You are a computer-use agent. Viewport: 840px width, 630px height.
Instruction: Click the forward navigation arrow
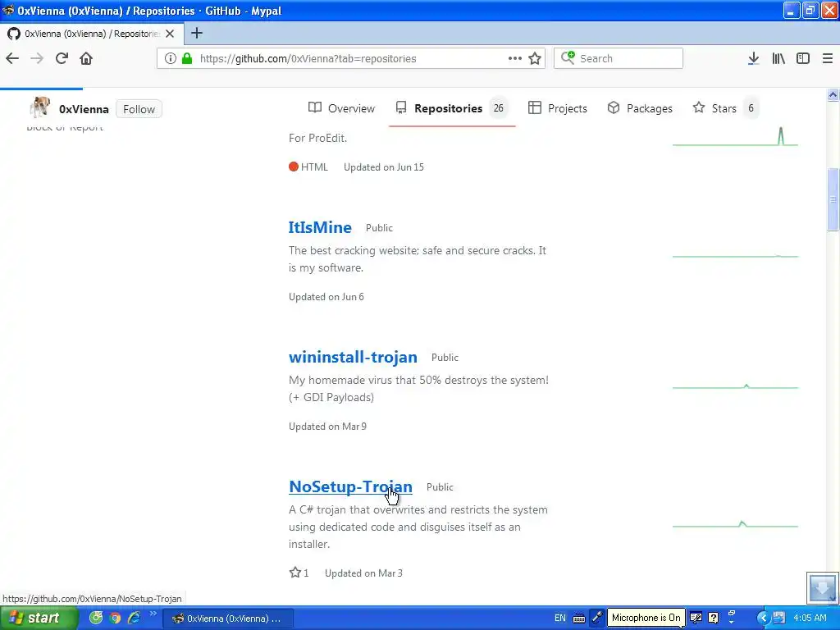(x=37, y=58)
